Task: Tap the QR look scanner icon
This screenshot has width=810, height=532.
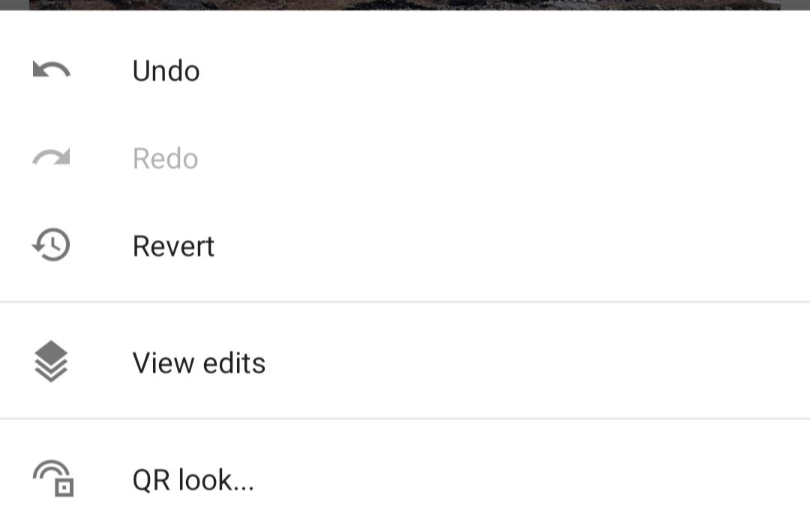Action: [x=53, y=478]
